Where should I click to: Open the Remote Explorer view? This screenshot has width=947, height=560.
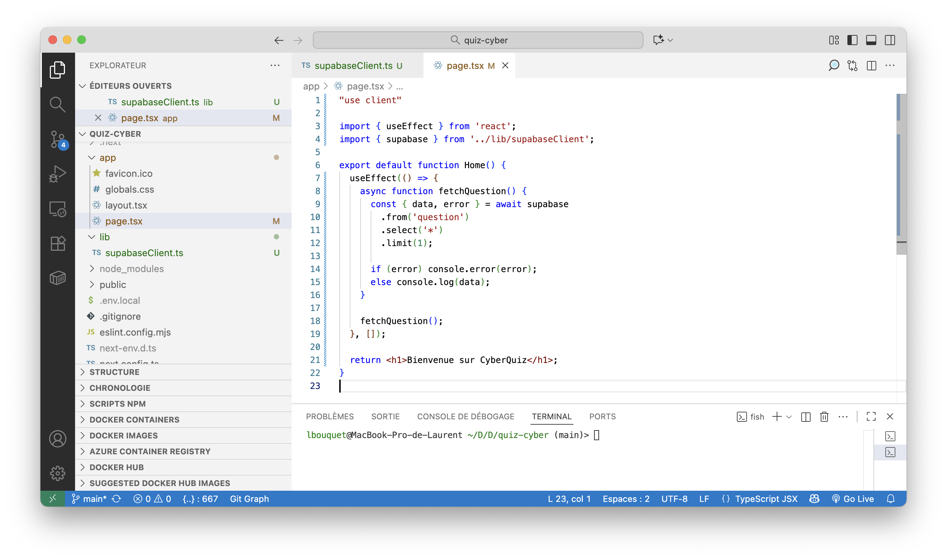coord(57,209)
